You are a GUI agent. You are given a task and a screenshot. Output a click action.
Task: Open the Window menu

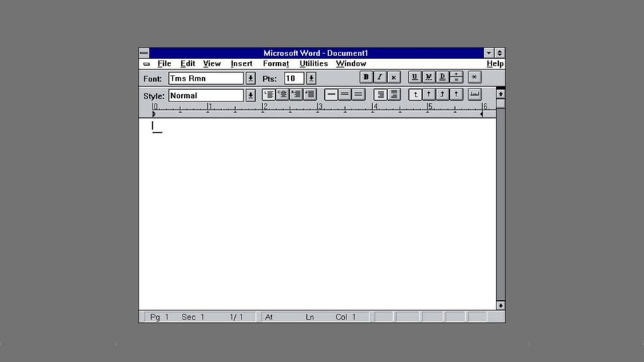tap(351, 64)
